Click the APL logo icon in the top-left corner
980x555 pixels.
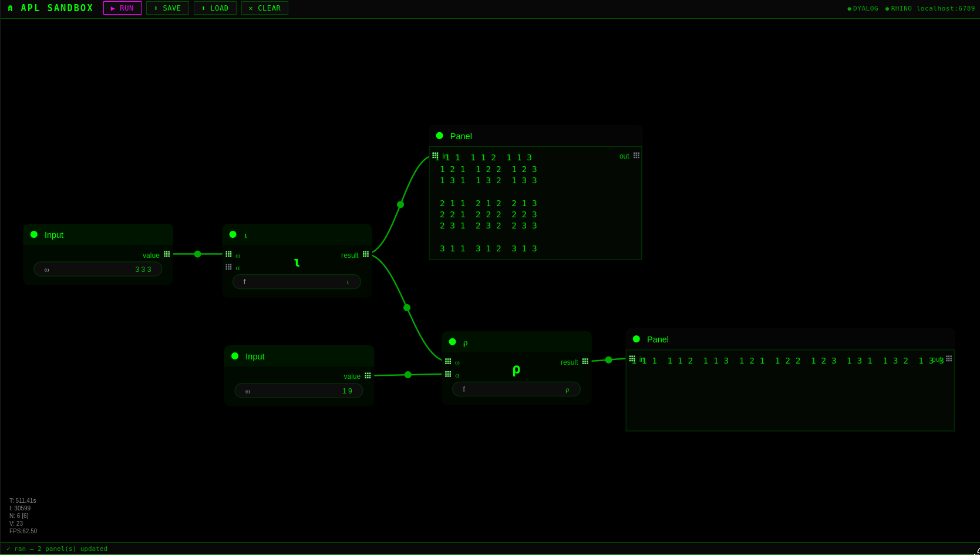[9, 8]
